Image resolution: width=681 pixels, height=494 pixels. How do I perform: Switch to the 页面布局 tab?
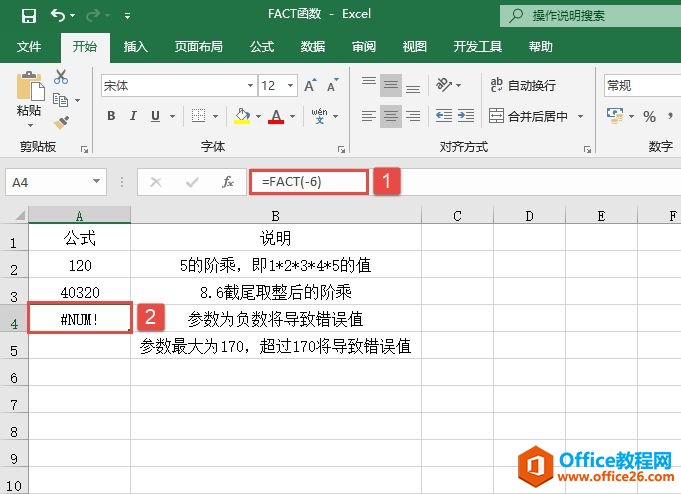point(198,46)
